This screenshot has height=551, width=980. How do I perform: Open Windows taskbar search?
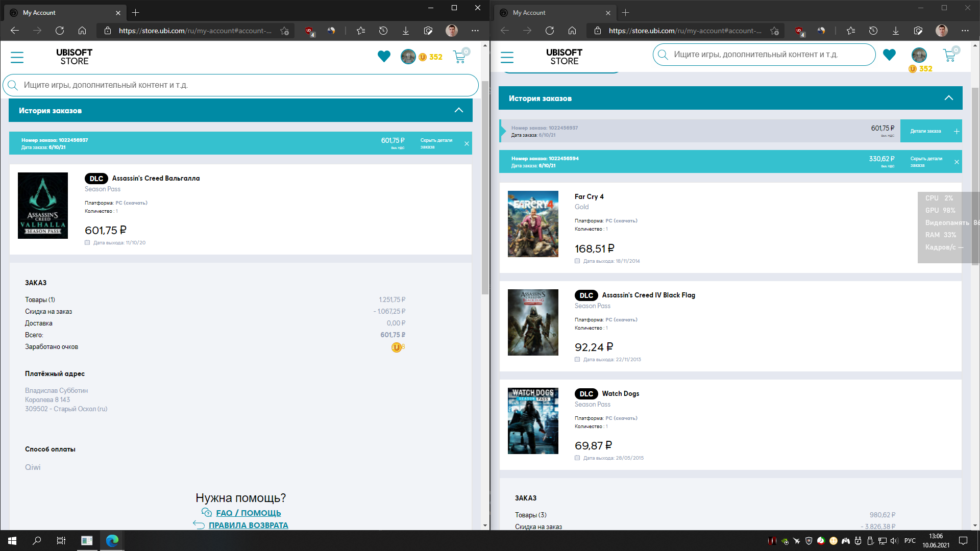pyautogui.click(x=37, y=541)
